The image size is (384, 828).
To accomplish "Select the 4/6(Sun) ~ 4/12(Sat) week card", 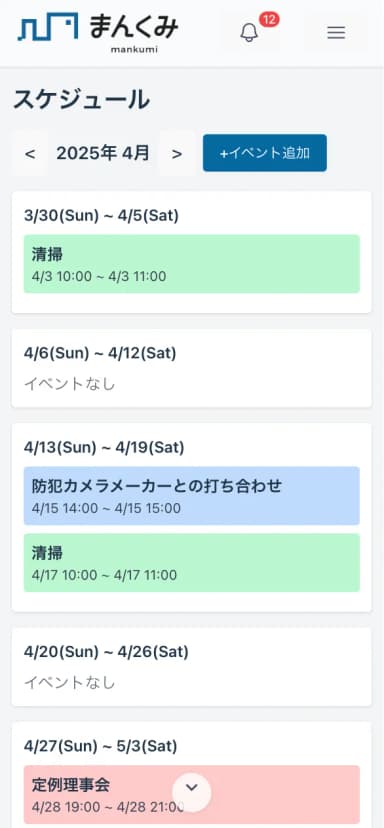I will coord(192,368).
